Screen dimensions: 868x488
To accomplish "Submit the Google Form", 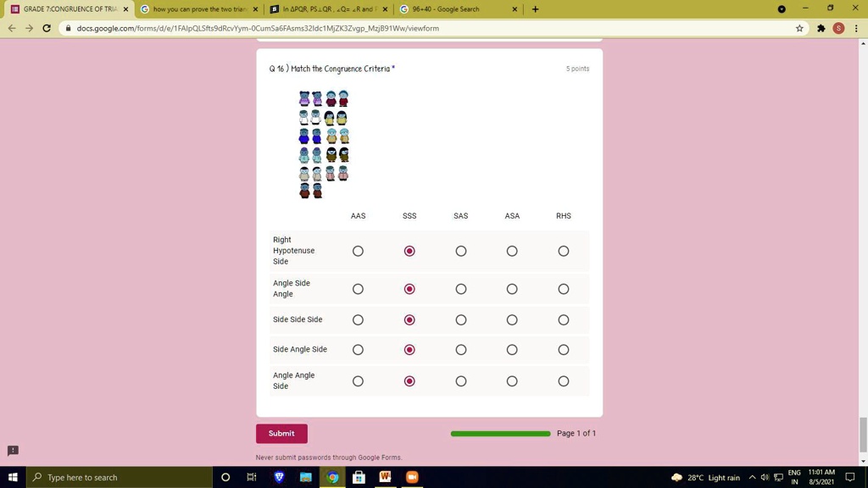I will pos(281,433).
